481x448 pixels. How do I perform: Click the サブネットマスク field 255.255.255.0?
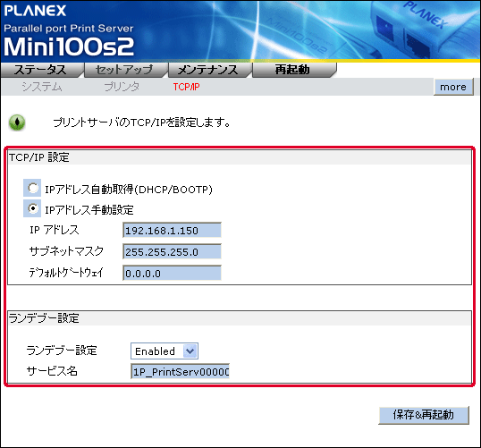(172, 251)
